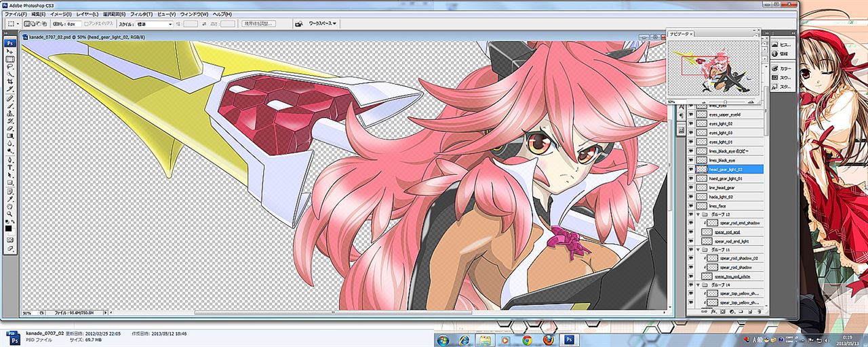Collapse the グループ 11 layer group
868x347 pixels.
698,249
